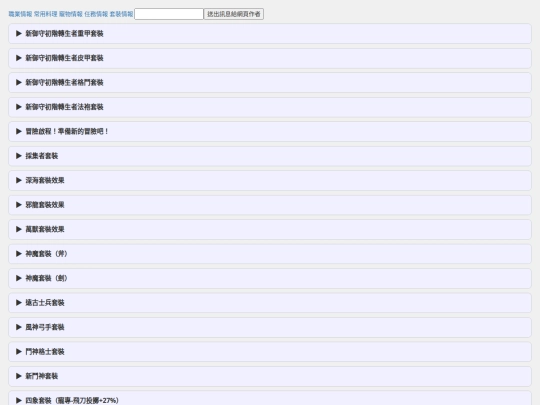Expand the 神魔套裝（劍） section

click(270, 278)
